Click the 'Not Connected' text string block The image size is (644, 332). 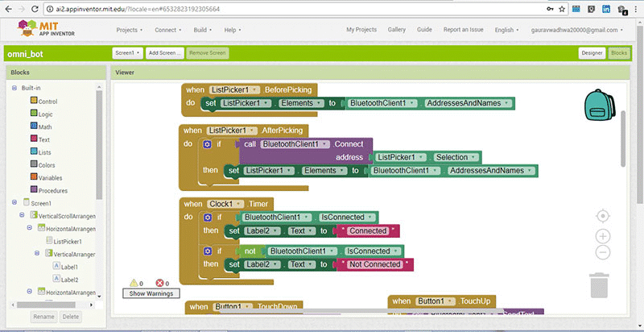click(374, 264)
